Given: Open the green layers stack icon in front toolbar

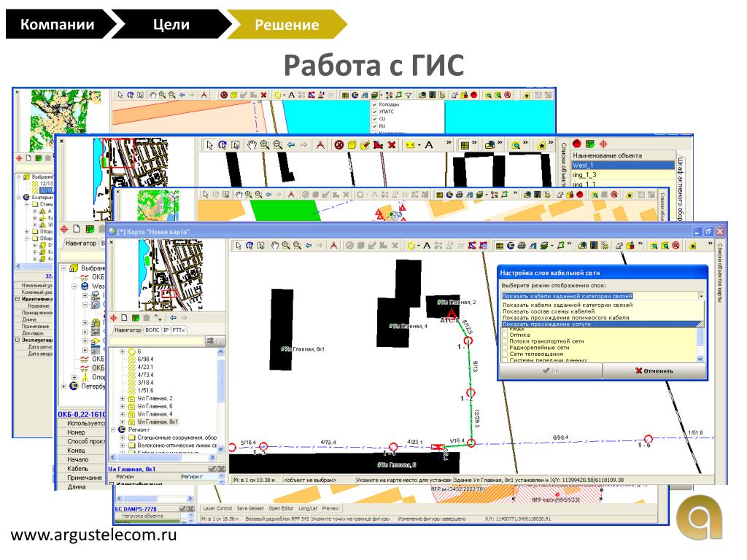Looking at the screenshot, I should [x=544, y=246].
